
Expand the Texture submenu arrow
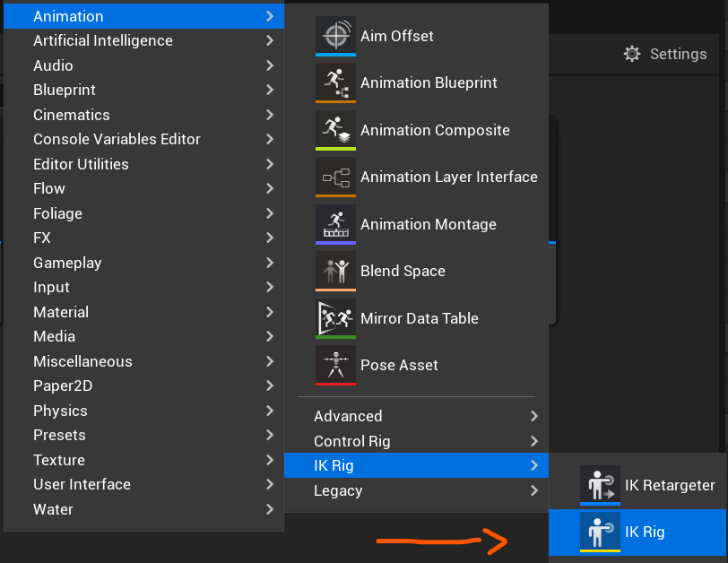270,460
